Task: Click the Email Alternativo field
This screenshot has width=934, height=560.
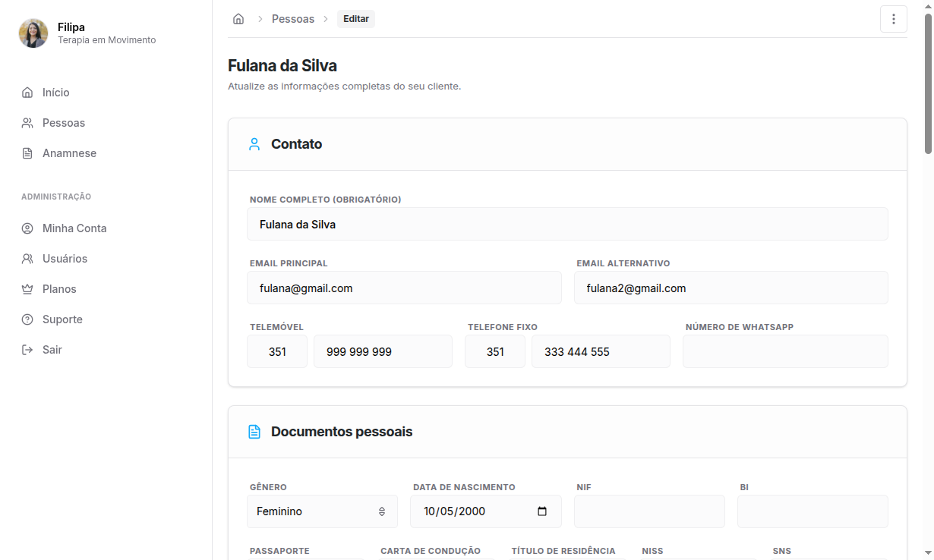Action: tap(731, 288)
